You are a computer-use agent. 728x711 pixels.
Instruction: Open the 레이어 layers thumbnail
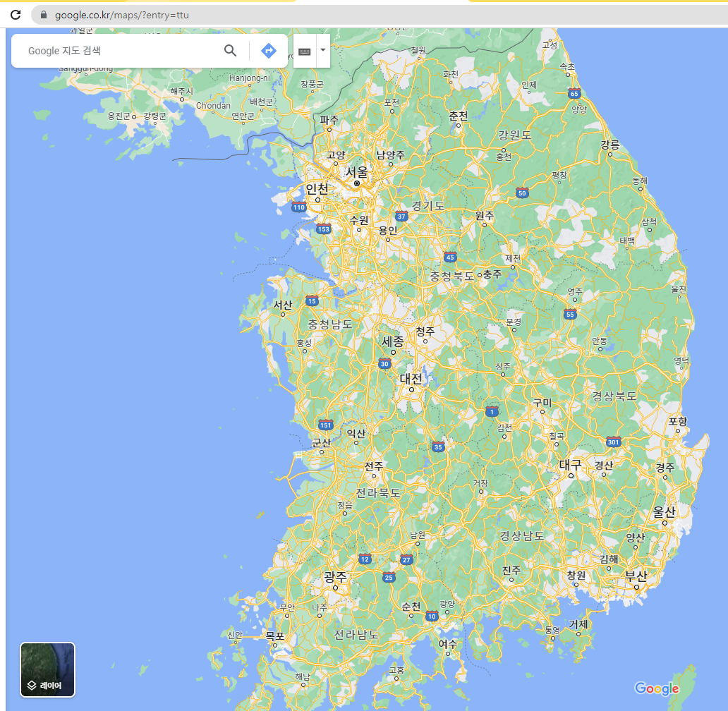pyautogui.click(x=47, y=669)
